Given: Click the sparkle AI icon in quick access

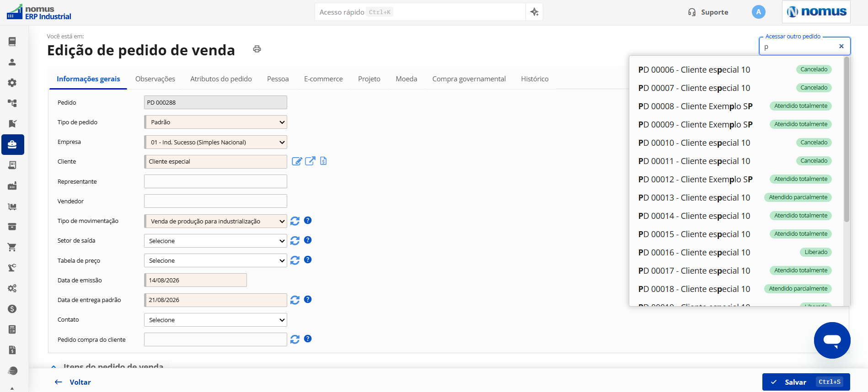Looking at the screenshot, I should 534,12.
